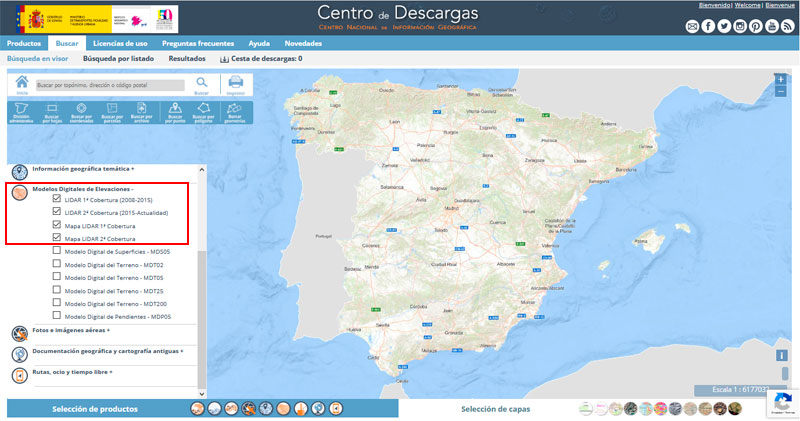
Task: Click the map info 'i' button
Action: (782, 355)
